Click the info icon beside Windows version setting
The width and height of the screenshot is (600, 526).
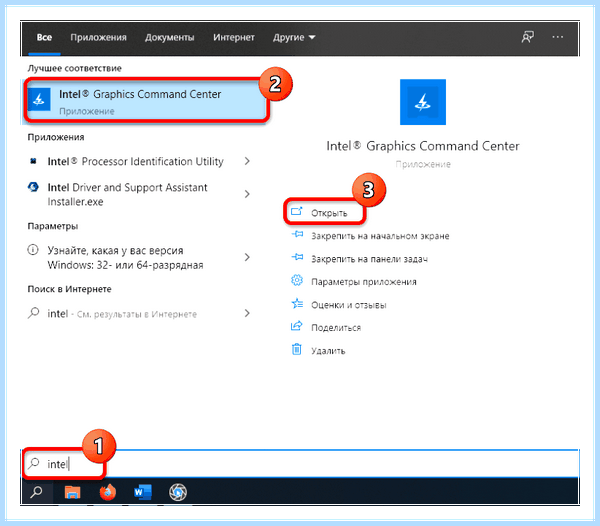pos(33,250)
